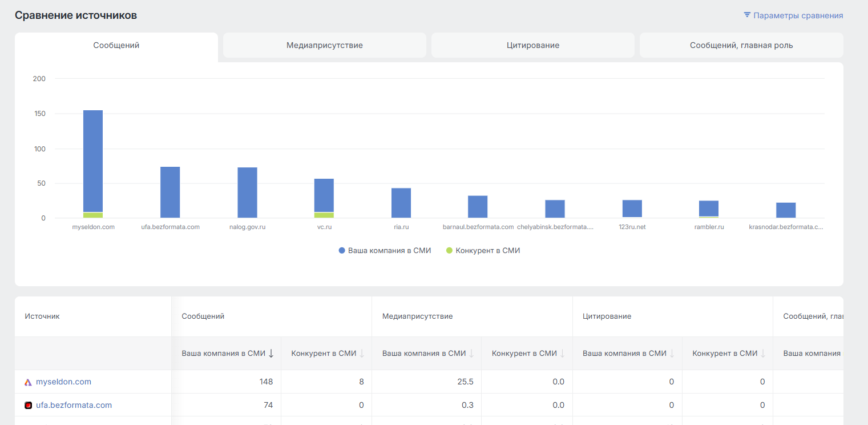Open the myseldon.com source link
The height and width of the screenshot is (425, 868).
tap(63, 382)
